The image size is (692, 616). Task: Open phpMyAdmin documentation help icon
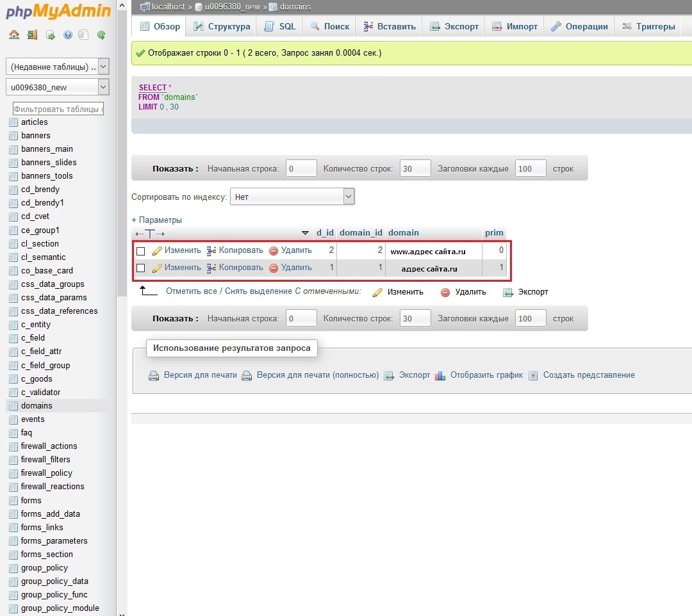pyautogui.click(x=68, y=35)
